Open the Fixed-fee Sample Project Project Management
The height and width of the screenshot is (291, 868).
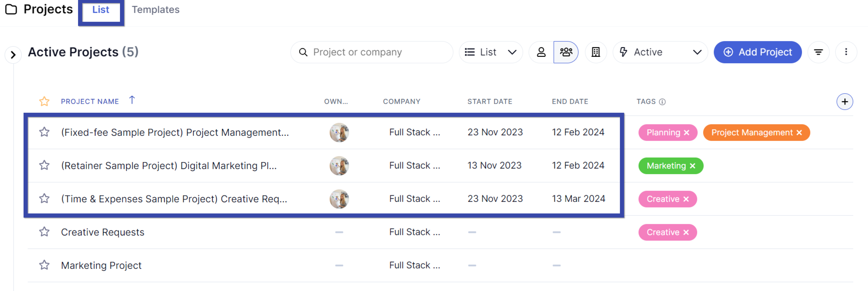(x=175, y=133)
